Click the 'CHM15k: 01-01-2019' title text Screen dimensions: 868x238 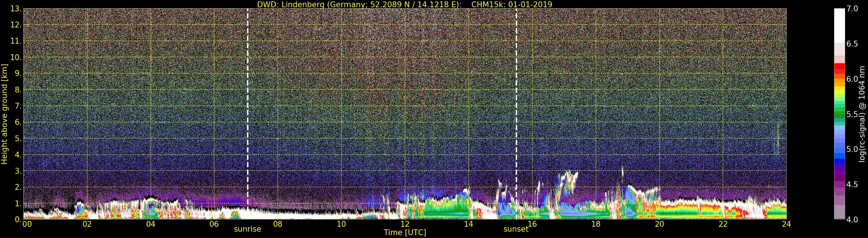point(512,4)
